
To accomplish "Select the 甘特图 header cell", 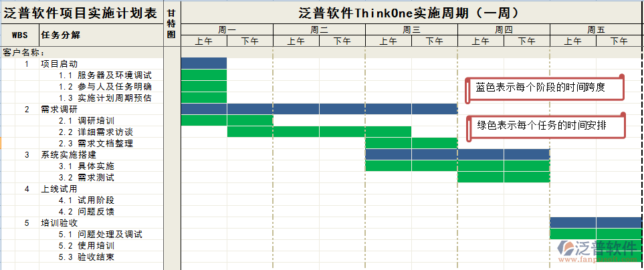I will pos(172,24).
